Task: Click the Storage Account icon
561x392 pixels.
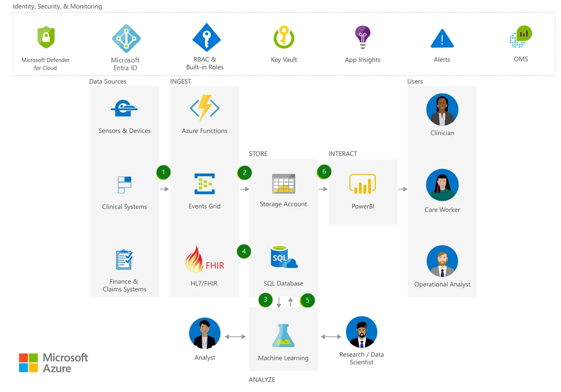Action: (x=283, y=184)
